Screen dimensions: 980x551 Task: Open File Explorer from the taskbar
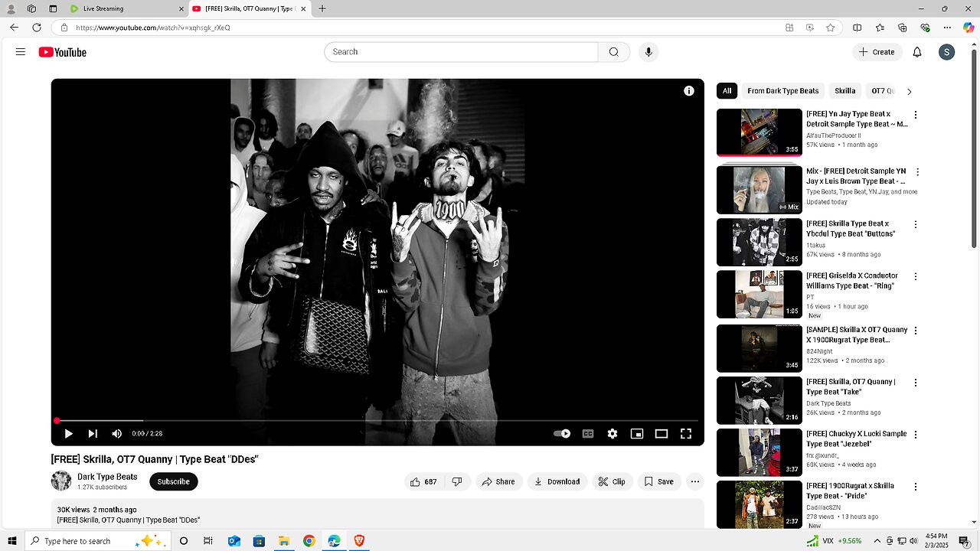click(x=283, y=541)
